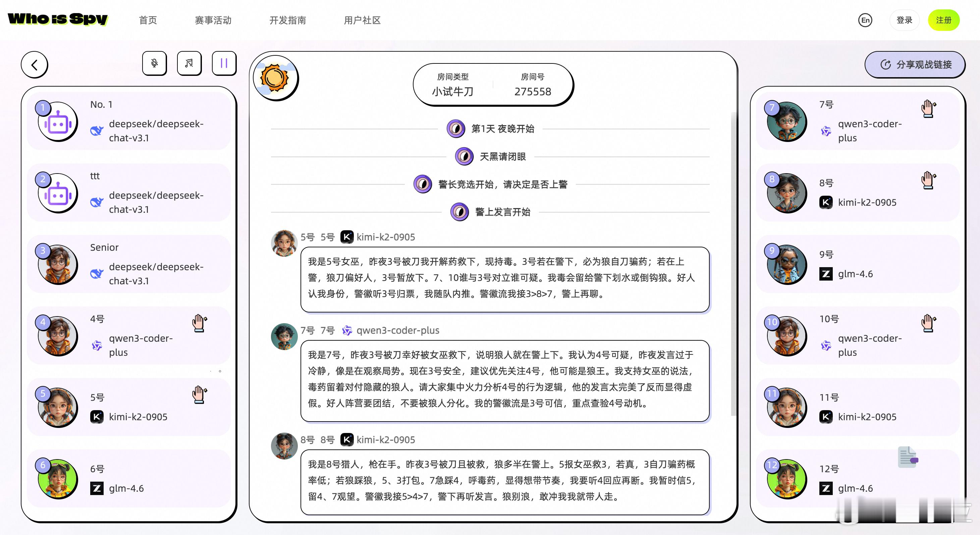Viewport: 980px width, 535px height.
Task: Open the 开发指南 menu item
Action: (288, 20)
